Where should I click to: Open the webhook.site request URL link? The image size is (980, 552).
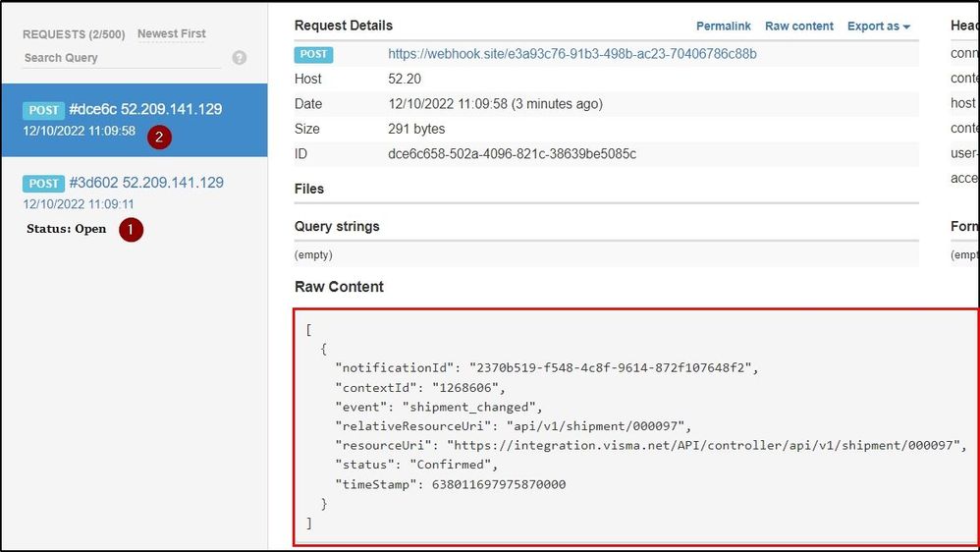click(x=572, y=54)
